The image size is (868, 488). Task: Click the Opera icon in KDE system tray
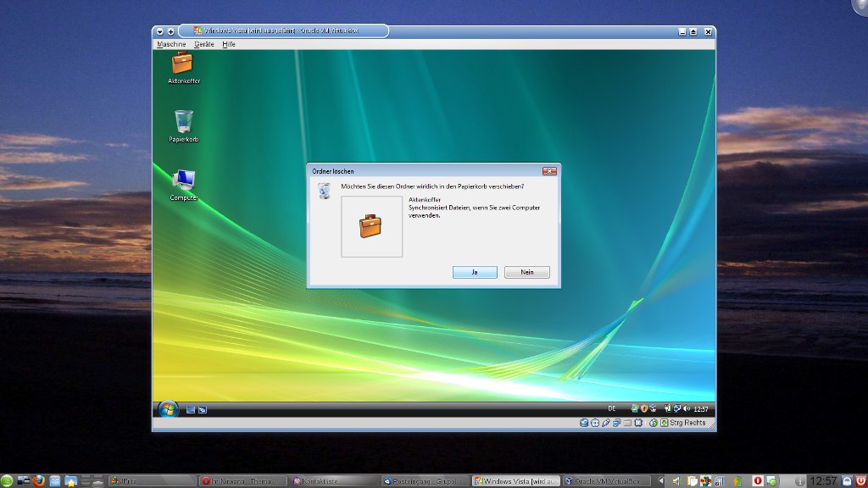click(x=758, y=481)
